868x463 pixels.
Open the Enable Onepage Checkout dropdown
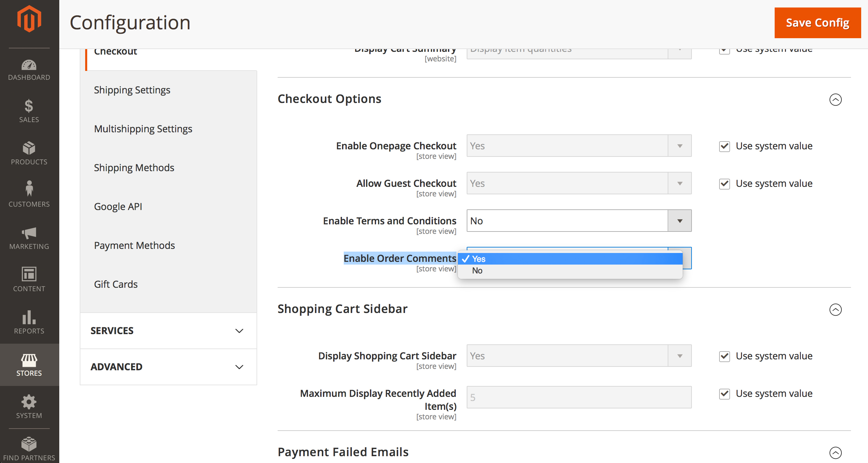(579, 146)
